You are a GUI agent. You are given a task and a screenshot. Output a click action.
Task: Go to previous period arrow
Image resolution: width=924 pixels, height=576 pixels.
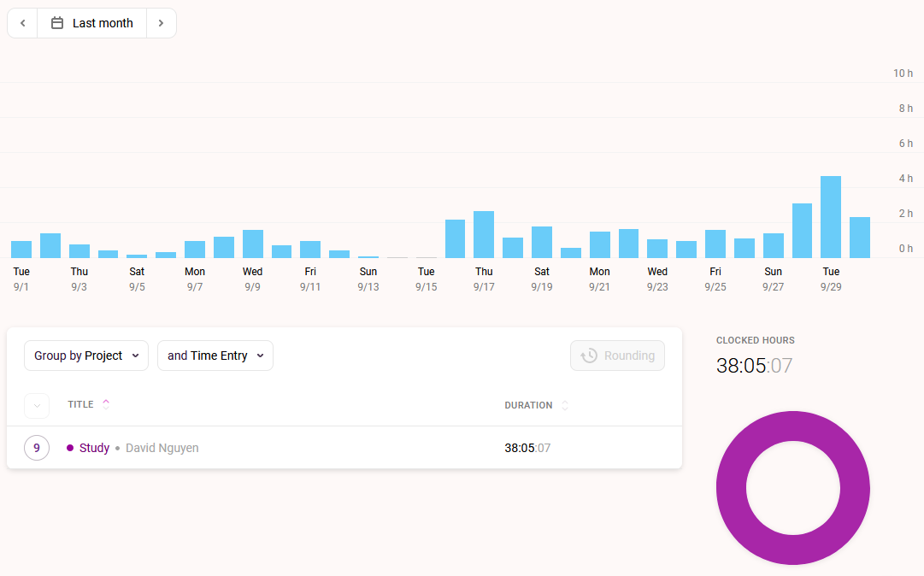22,23
